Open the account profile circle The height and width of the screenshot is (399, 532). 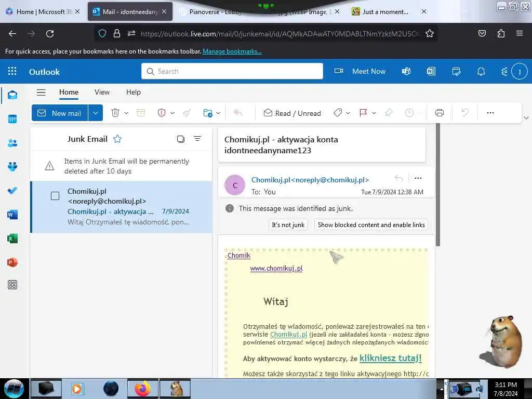tap(520, 71)
